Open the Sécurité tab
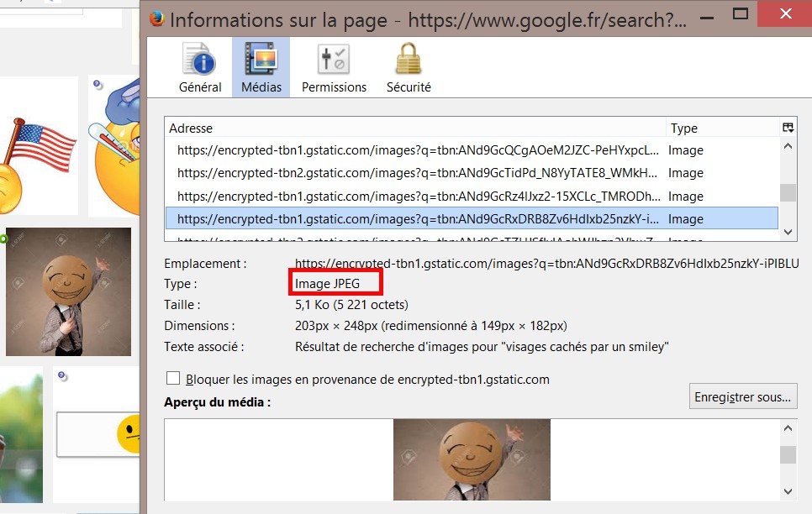Screen dimensions: 812x514 pyautogui.click(x=409, y=68)
